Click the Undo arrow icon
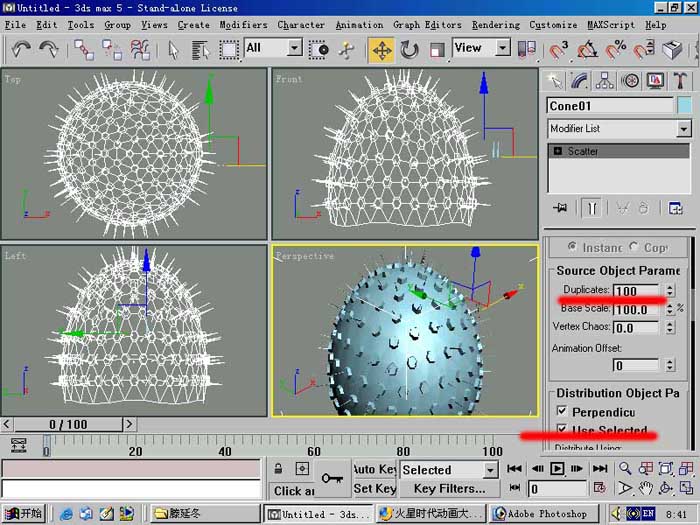The height and width of the screenshot is (525, 700). 21,50
